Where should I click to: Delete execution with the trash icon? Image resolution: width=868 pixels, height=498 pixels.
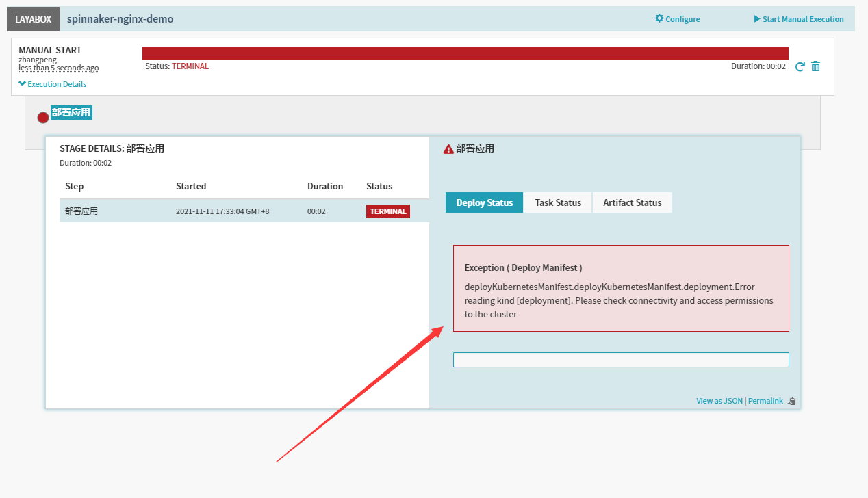[815, 66]
